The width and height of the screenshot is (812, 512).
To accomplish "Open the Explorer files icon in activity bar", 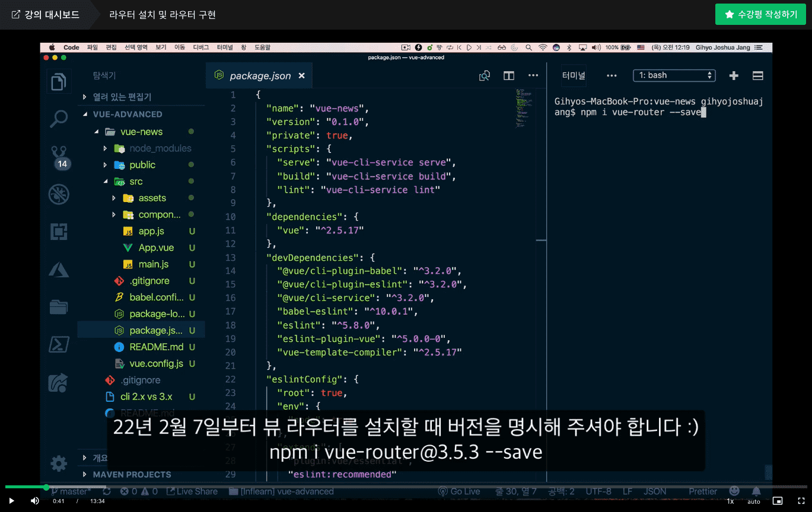I will (x=58, y=82).
